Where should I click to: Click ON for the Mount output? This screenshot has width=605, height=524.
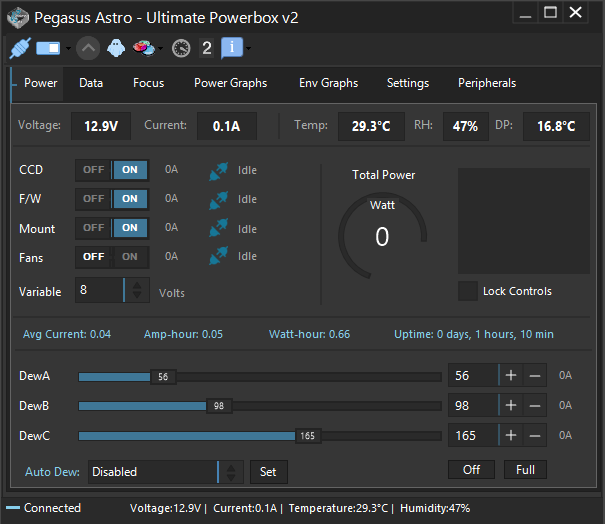[x=130, y=228]
